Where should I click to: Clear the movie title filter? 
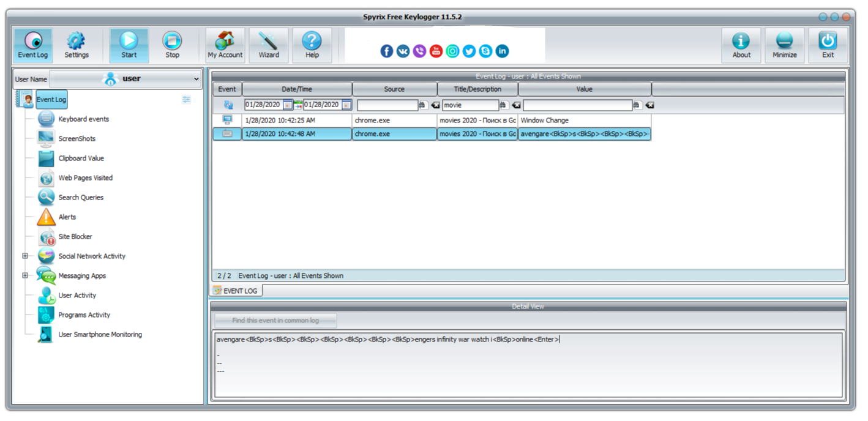click(x=516, y=105)
